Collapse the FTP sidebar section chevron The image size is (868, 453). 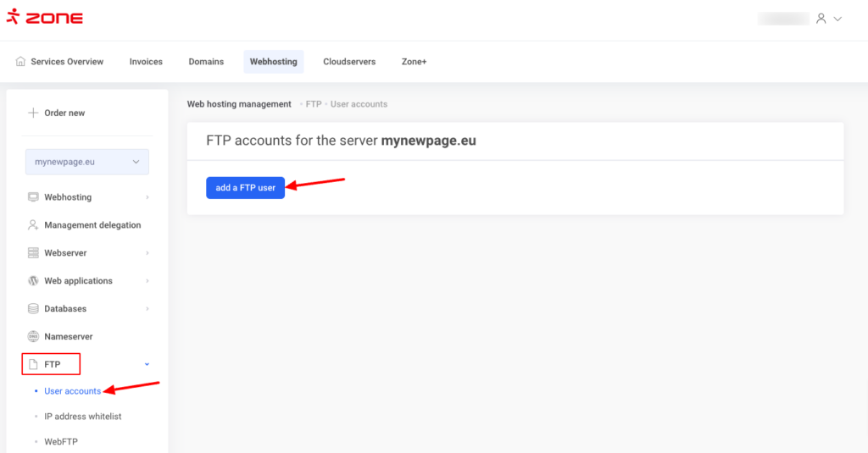tap(147, 365)
